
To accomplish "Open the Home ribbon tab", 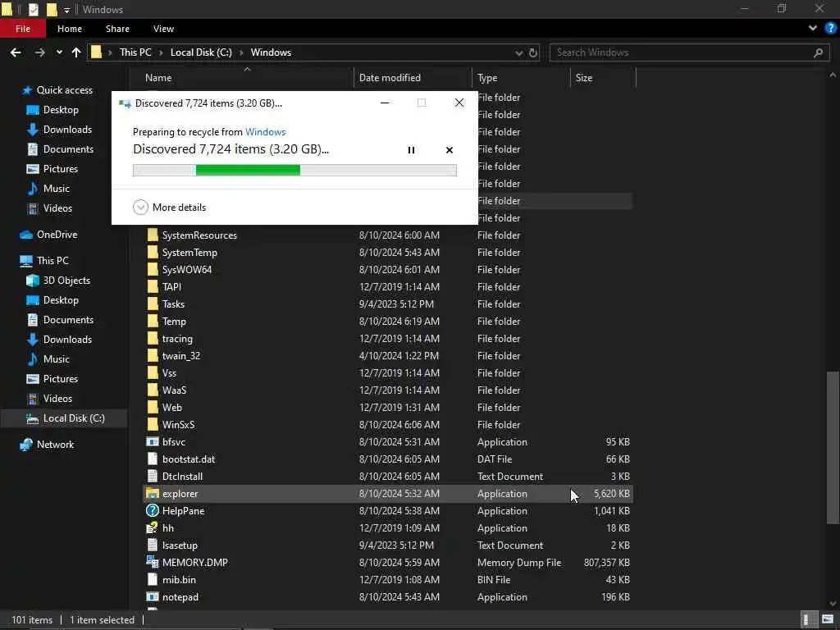I will (70, 29).
